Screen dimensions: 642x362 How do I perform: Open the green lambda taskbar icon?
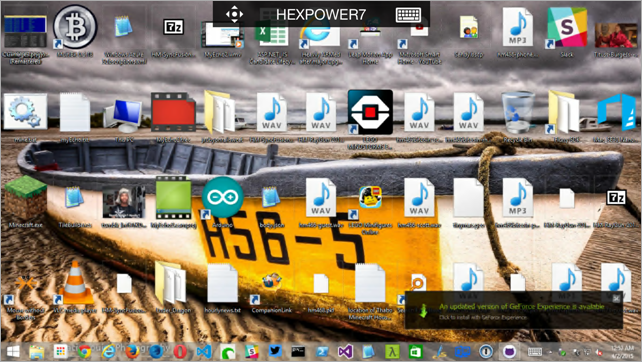pos(392,352)
